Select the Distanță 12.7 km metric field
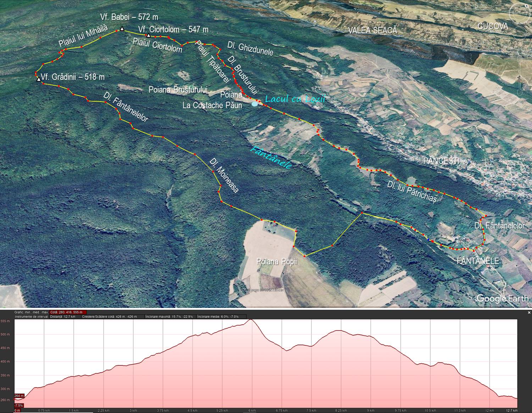Screen dimensions: 532x413 pyautogui.click(x=63, y=316)
